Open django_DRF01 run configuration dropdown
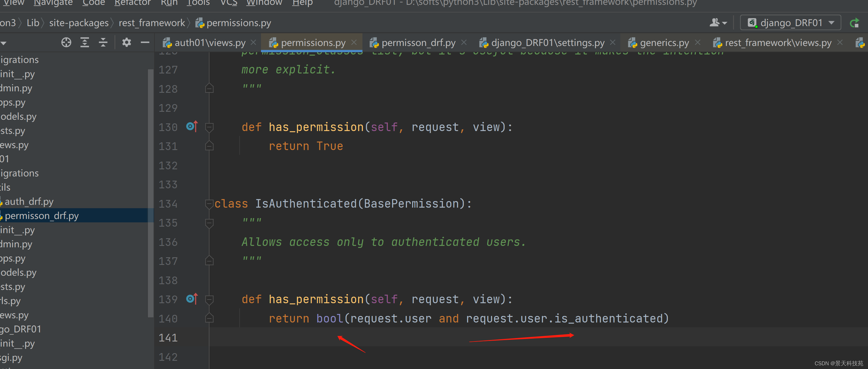 [x=791, y=23]
